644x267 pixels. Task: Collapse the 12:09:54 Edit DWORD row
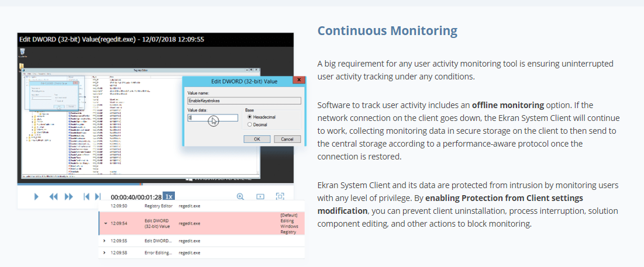pyautogui.click(x=105, y=224)
